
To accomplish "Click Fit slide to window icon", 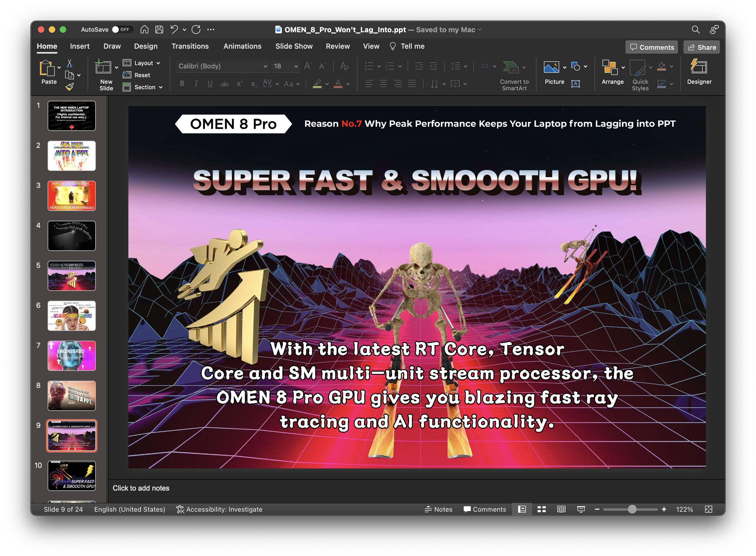I will tap(708, 509).
